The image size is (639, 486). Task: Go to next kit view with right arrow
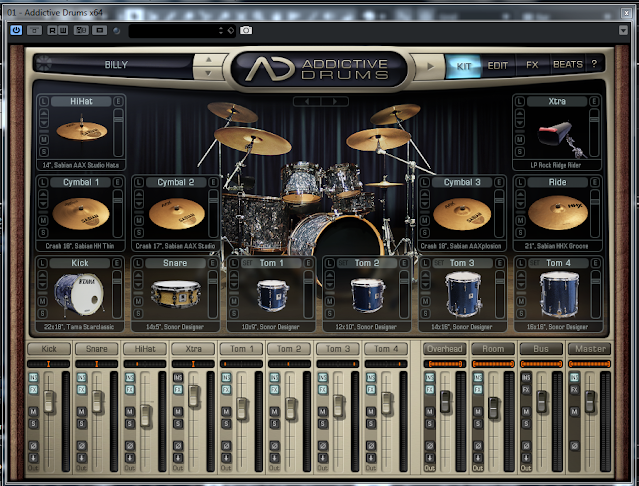pos(335,101)
